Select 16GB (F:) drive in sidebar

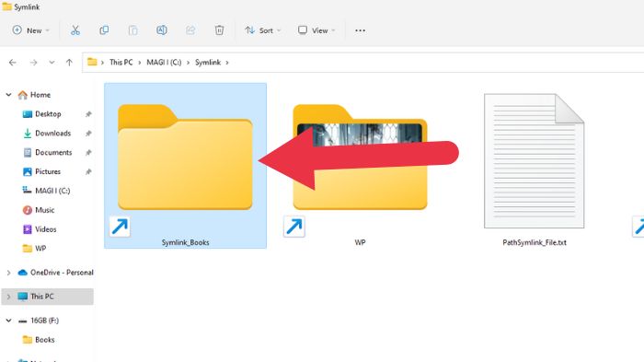pyautogui.click(x=44, y=321)
